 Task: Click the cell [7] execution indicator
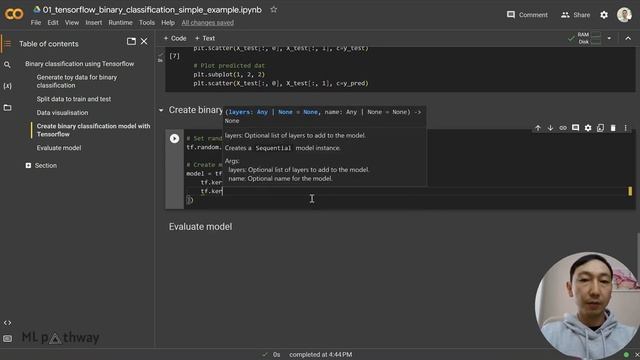(x=174, y=56)
